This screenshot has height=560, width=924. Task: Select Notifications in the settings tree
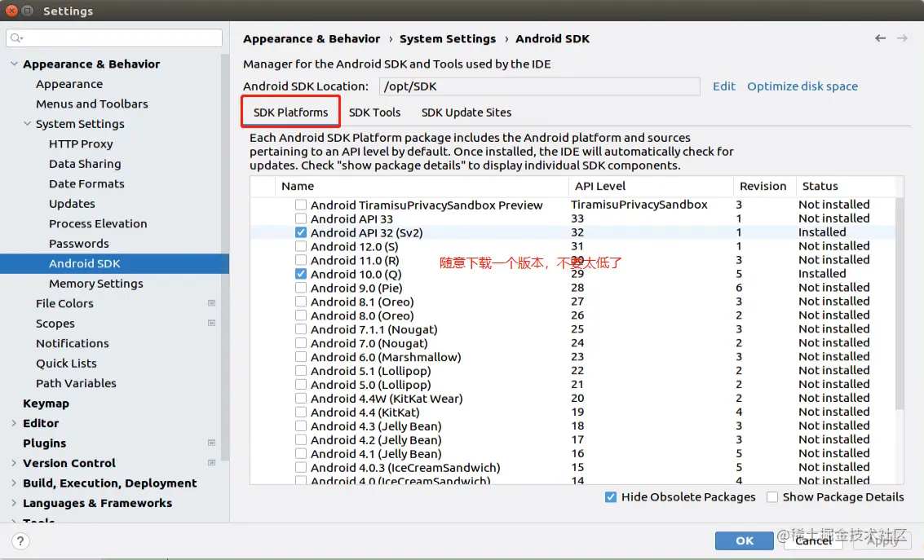(x=72, y=343)
